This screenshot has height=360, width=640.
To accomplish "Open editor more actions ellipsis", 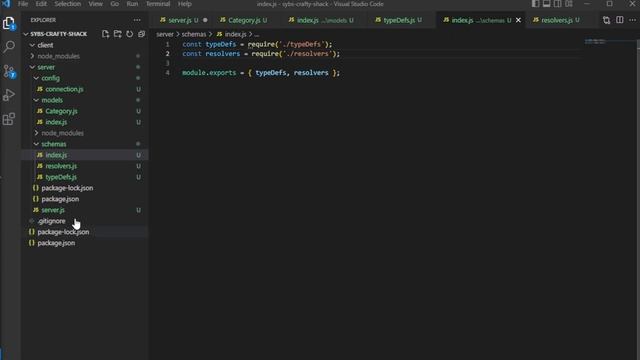I will pyautogui.click(x=632, y=20).
